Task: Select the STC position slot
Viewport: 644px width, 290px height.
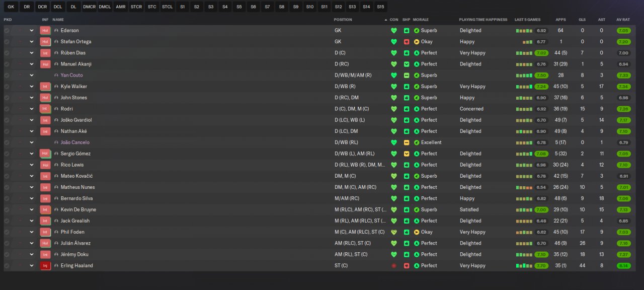Action: pos(152,7)
